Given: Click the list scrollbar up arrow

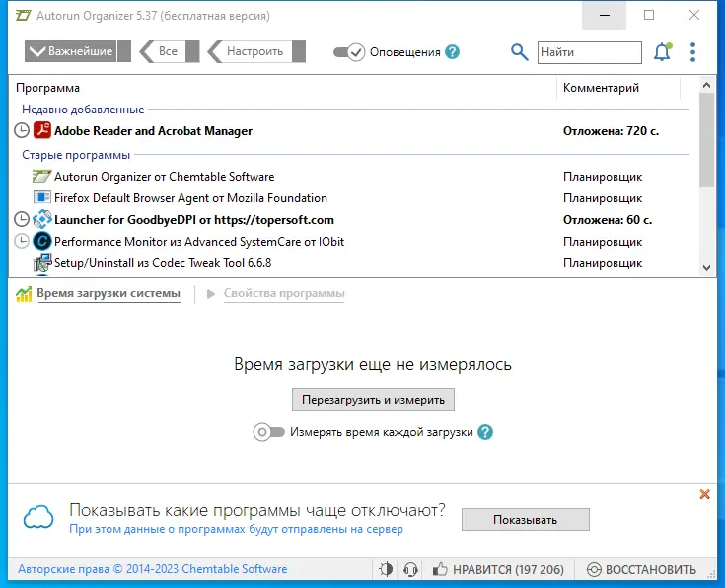Looking at the screenshot, I should [706, 85].
